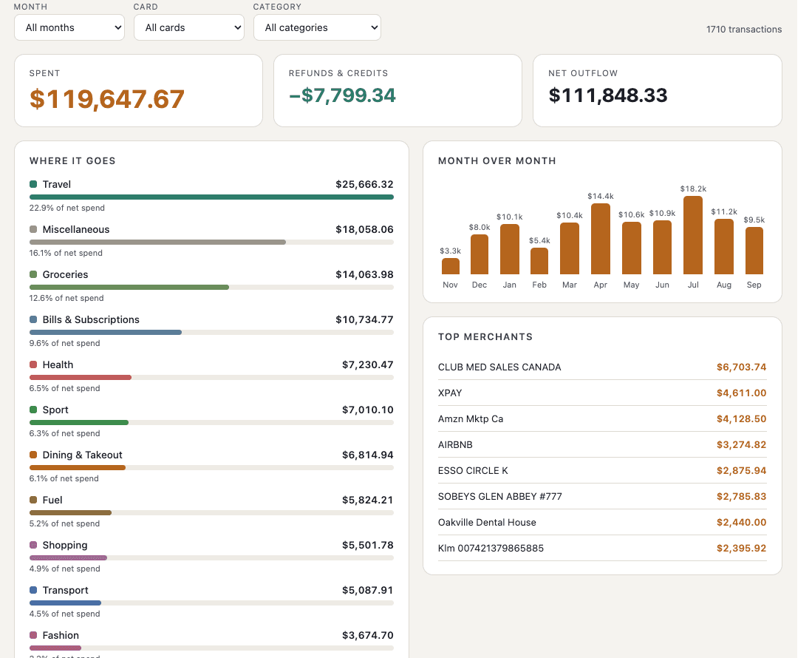Select the Travel category label

[56, 184]
